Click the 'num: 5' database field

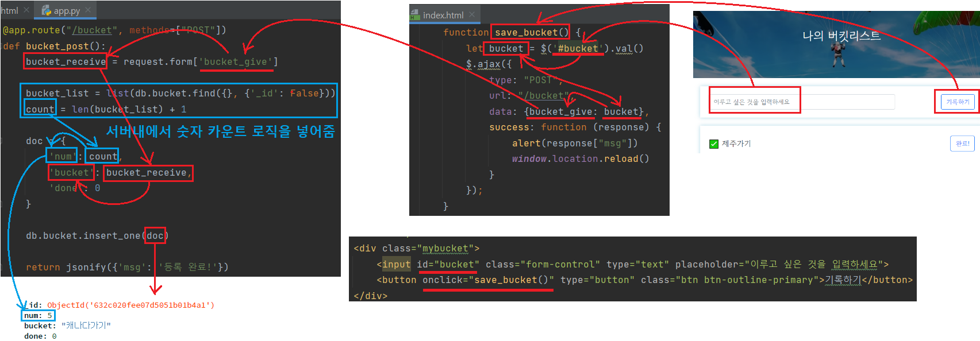[39, 315]
